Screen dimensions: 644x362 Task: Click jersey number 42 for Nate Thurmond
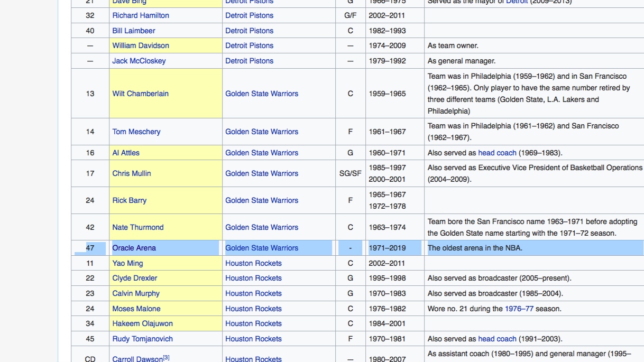click(x=90, y=227)
